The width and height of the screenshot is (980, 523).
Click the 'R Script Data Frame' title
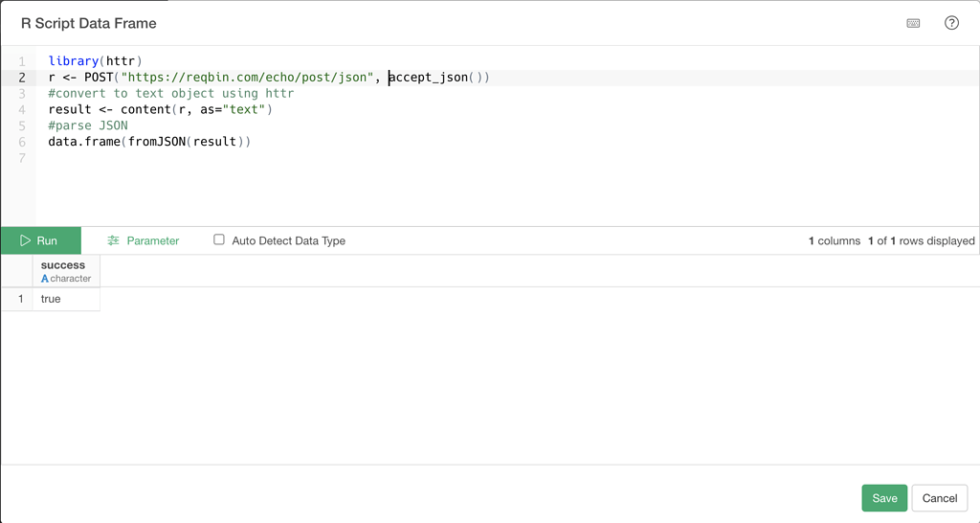(x=89, y=24)
